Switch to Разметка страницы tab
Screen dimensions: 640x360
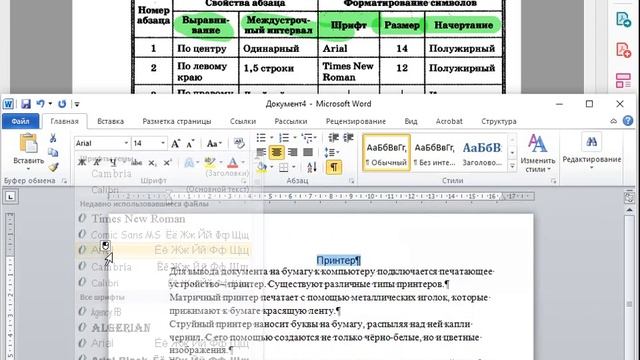[177, 121]
